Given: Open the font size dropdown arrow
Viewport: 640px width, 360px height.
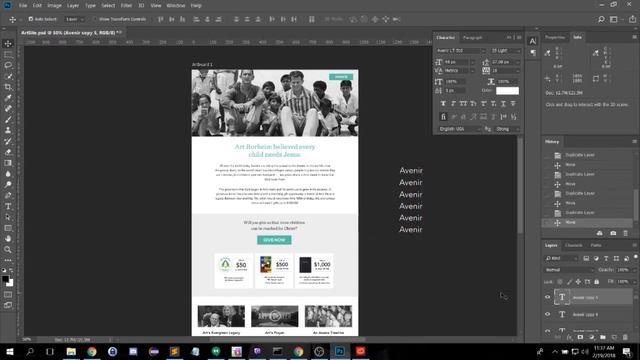Looking at the screenshot, I should pos(473,62).
